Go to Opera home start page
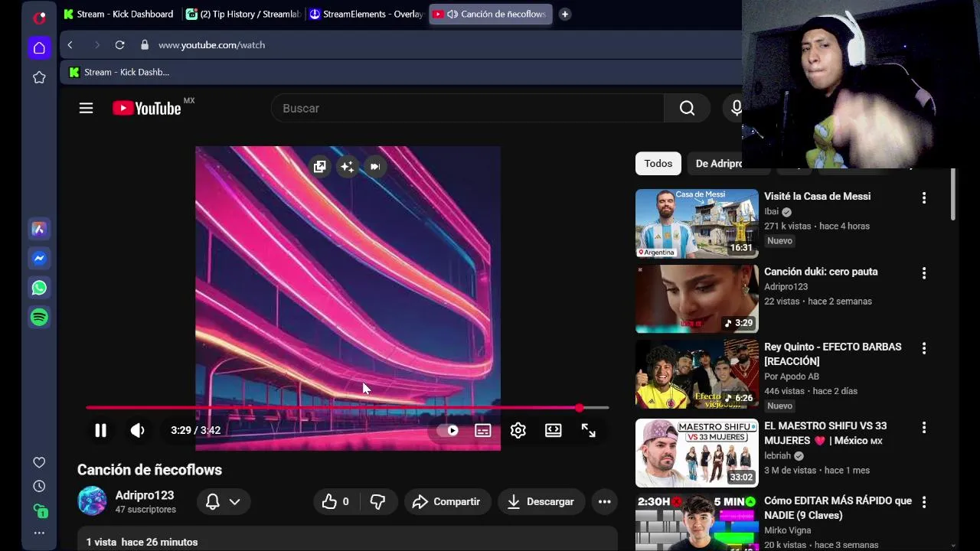Image resolution: width=980 pixels, height=551 pixels. point(39,48)
